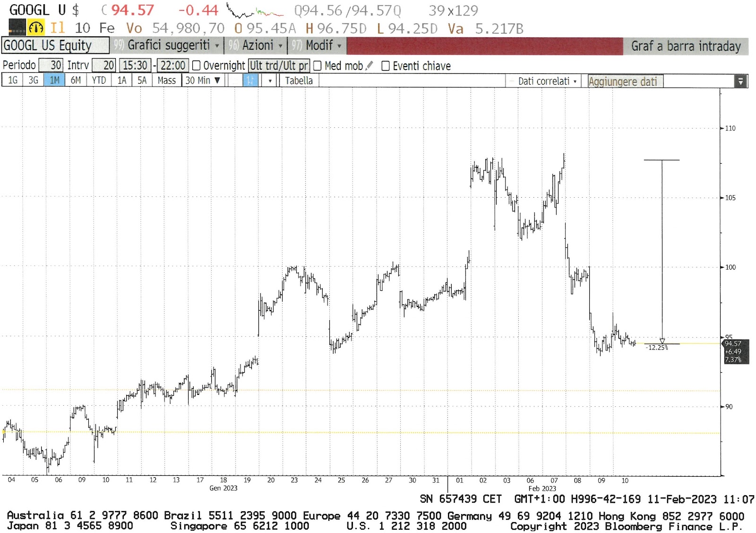Click the Va 5.217B value
Screen dimensions: 756x533
click(486, 28)
